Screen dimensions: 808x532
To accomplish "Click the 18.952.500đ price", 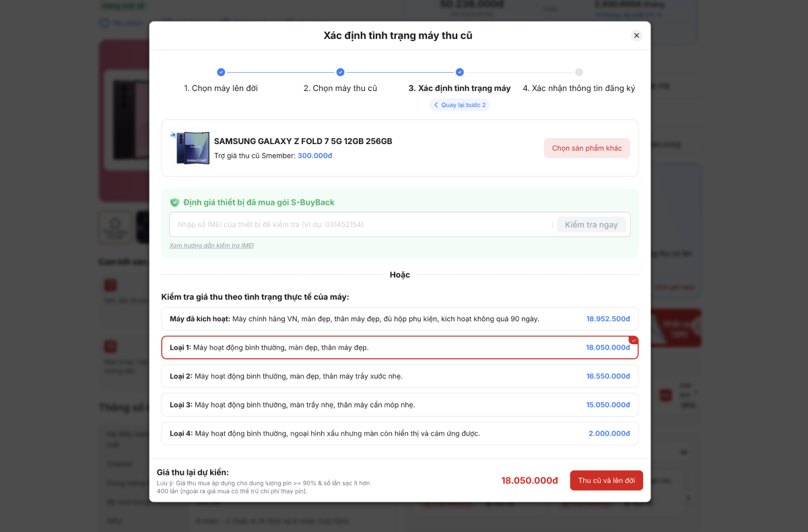I will pos(608,319).
